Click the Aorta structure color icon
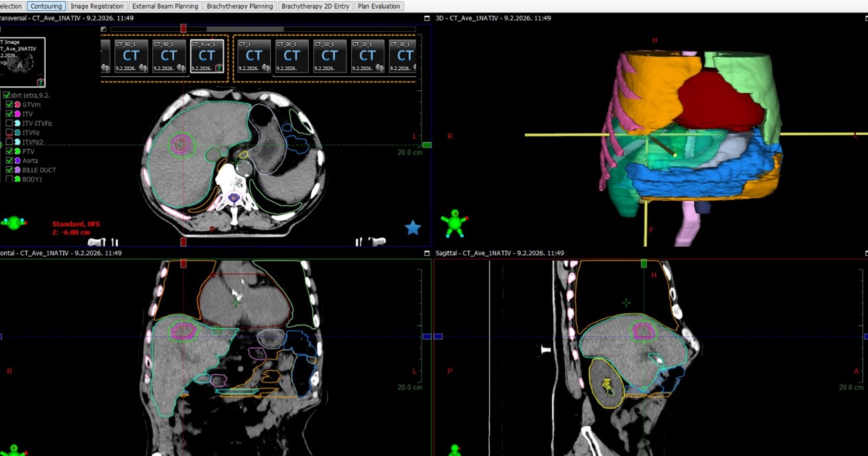 coord(17,160)
